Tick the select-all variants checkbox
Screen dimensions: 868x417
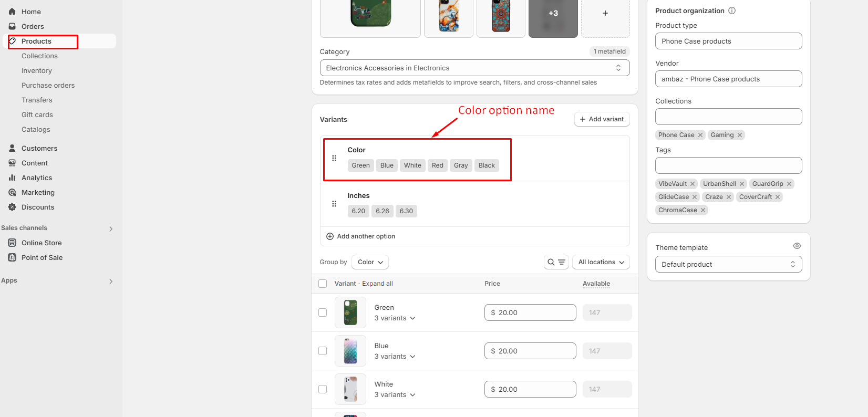tap(323, 284)
